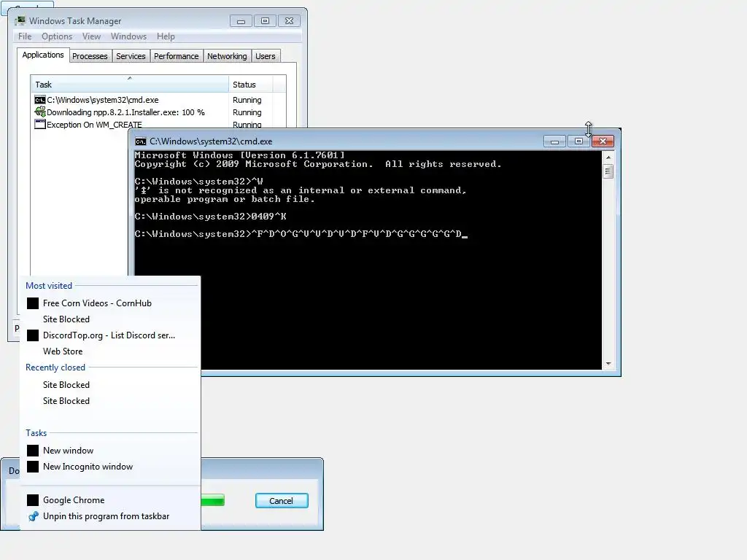
Task: Click the cmd window scrollbar thumb
Action: (x=608, y=171)
